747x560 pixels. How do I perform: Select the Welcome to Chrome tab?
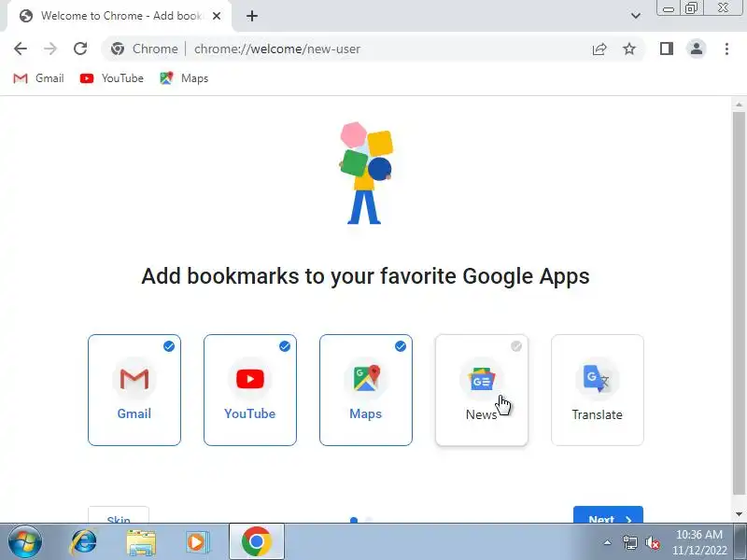[x=120, y=16]
